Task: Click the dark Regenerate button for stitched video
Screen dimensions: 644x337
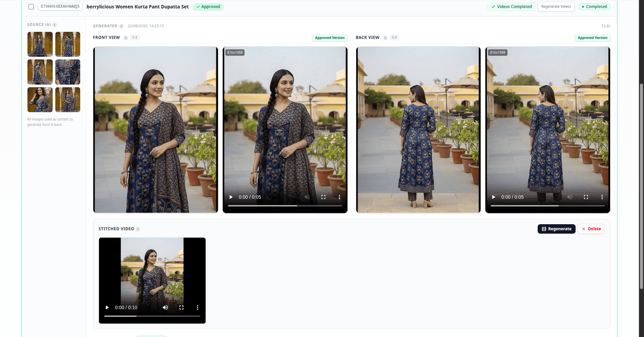Action: [557, 229]
